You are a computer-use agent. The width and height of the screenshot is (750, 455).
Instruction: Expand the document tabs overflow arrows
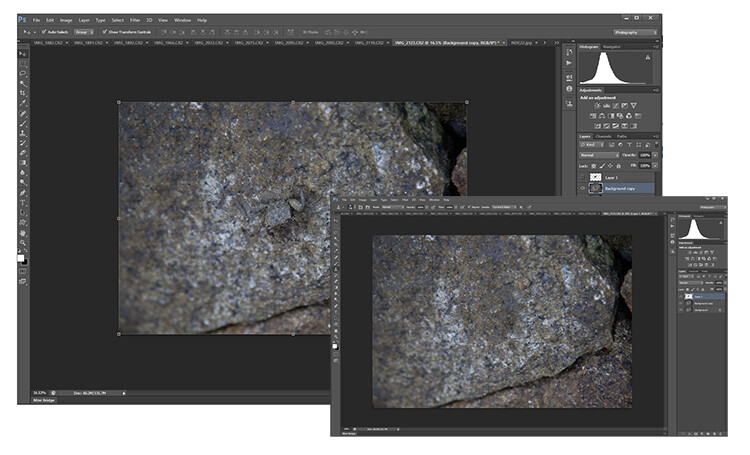556,43
